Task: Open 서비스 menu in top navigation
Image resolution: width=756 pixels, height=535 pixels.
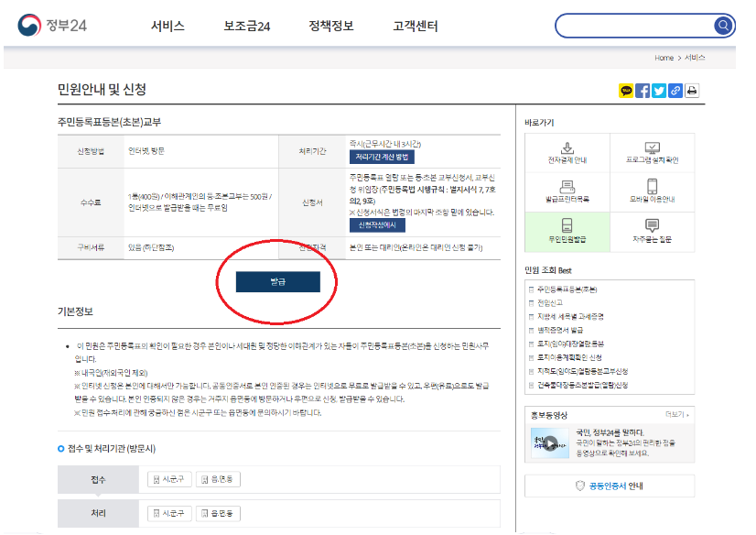Action: coord(167,26)
